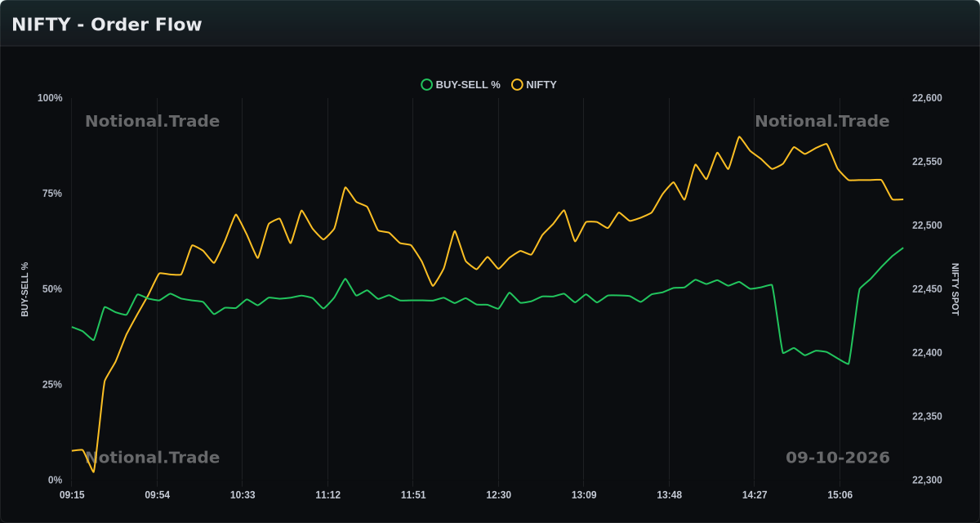Click the 11:51 time axis label
Viewport: 980px width, 523px height.
tap(413, 495)
